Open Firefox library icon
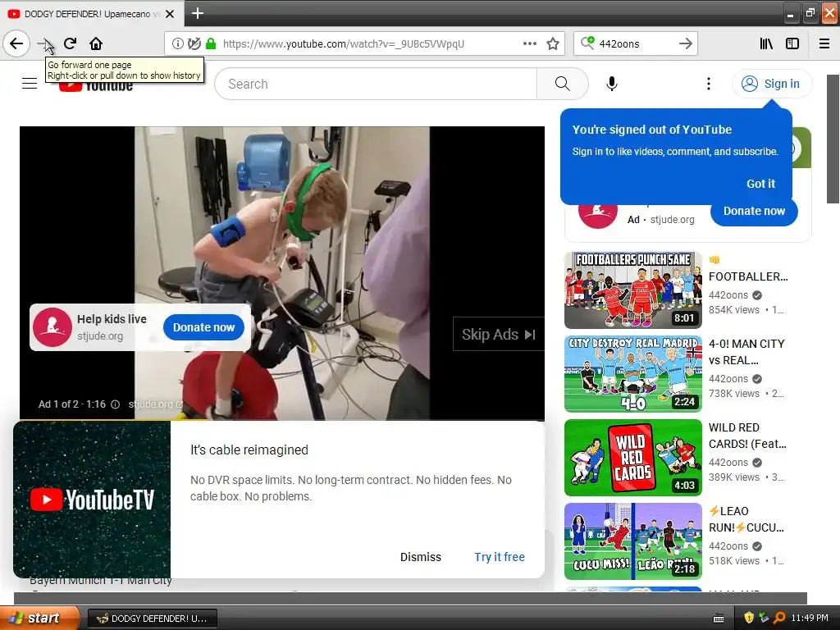The width and height of the screenshot is (840, 630). click(767, 43)
